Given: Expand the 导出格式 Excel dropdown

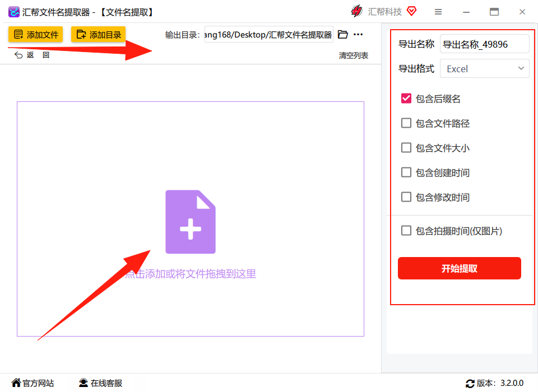Looking at the screenshot, I should pyautogui.click(x=484, y=68).
